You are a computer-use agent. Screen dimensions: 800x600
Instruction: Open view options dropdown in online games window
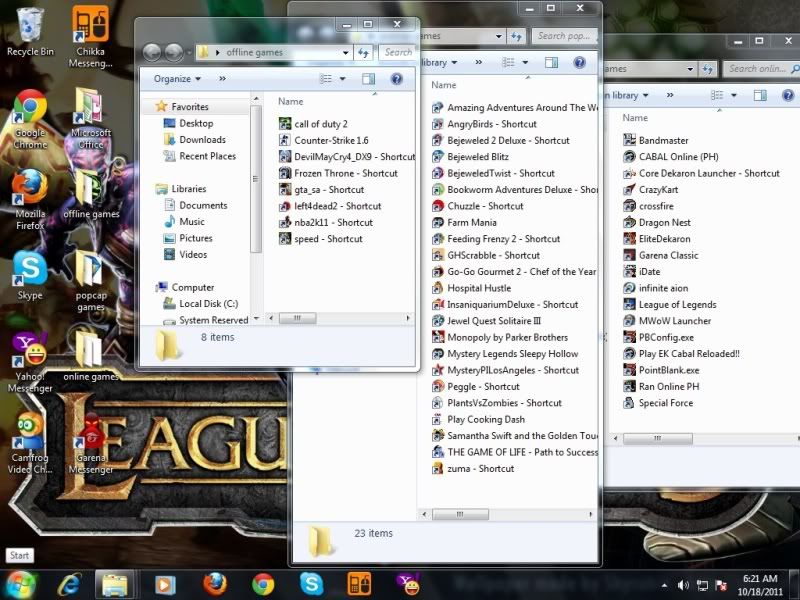click(734, 95)
